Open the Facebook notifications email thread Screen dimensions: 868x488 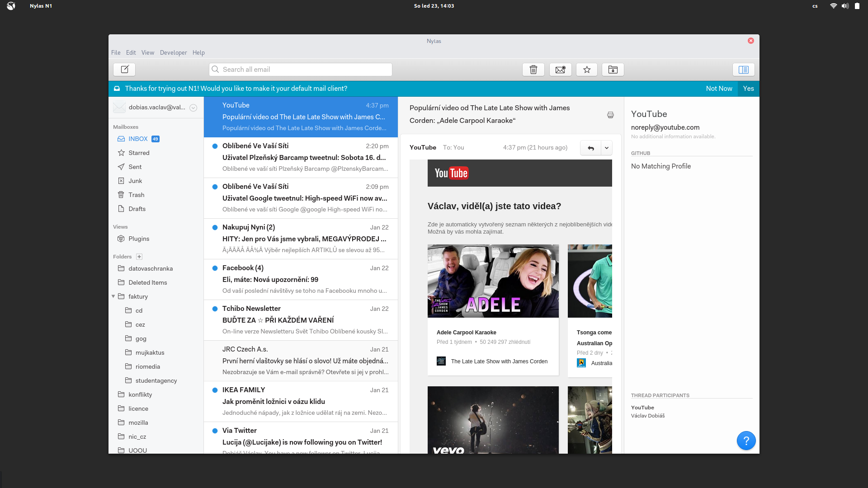301,280
